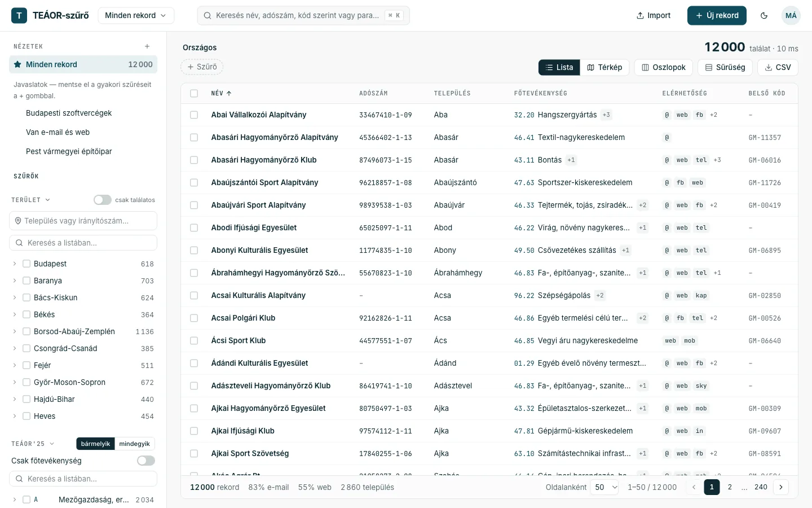812x508 pixels.
Task: Click the Új rekord button
Action: (717, 15)
